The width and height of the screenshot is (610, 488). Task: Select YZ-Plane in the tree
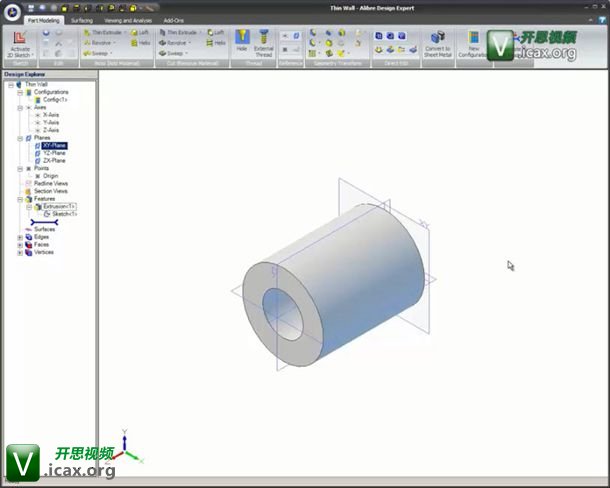pyautogui.click(x=54, y=153)
